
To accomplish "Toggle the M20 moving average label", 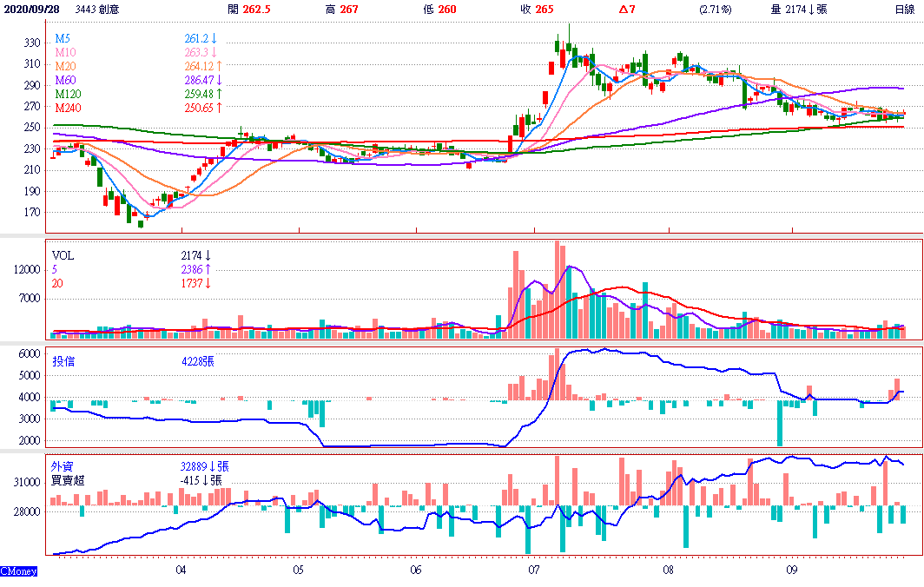I will click(65, 67).
